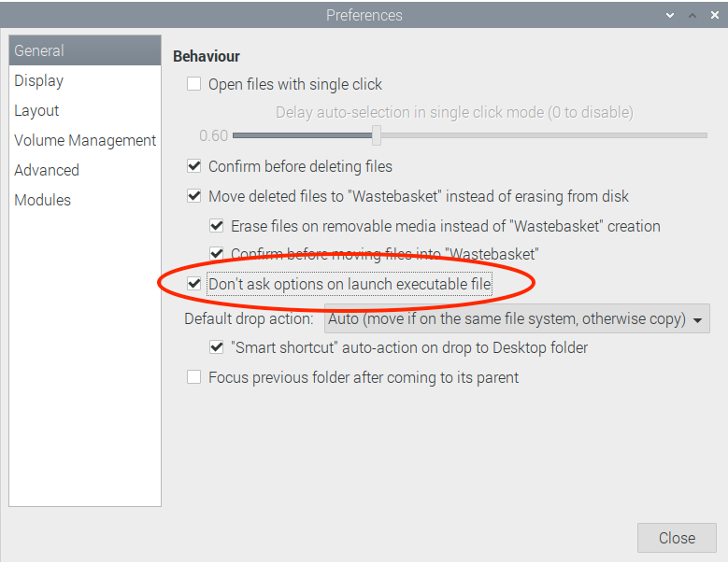
Task: Open the General preferences section
Action: click(x=39, y=50)
